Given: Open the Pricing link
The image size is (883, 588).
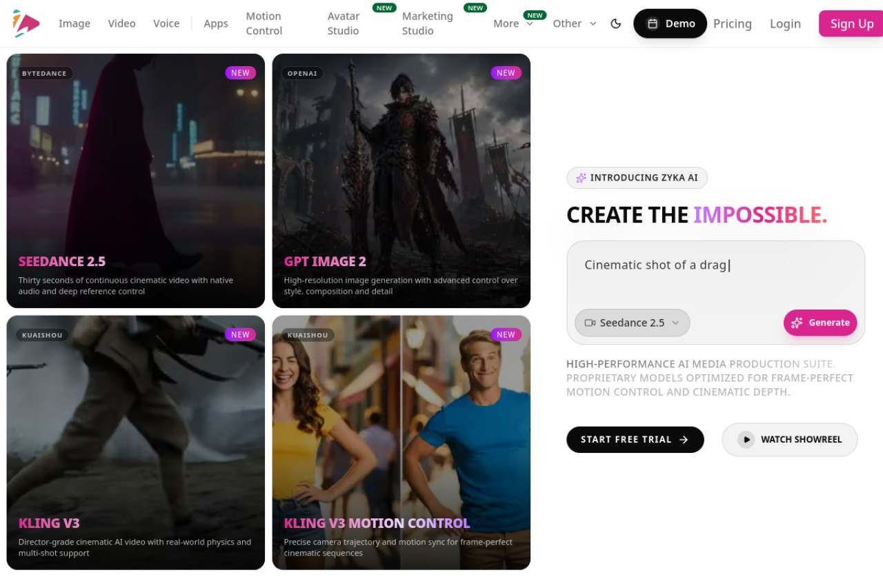Looking at the screenshot, I should [733, 23].
